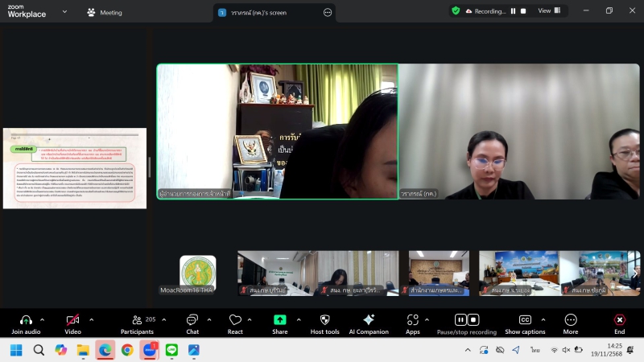Click the shared screen document thumbnail
This screenshot has width=644, height=362.
click(x=75, y=167)
